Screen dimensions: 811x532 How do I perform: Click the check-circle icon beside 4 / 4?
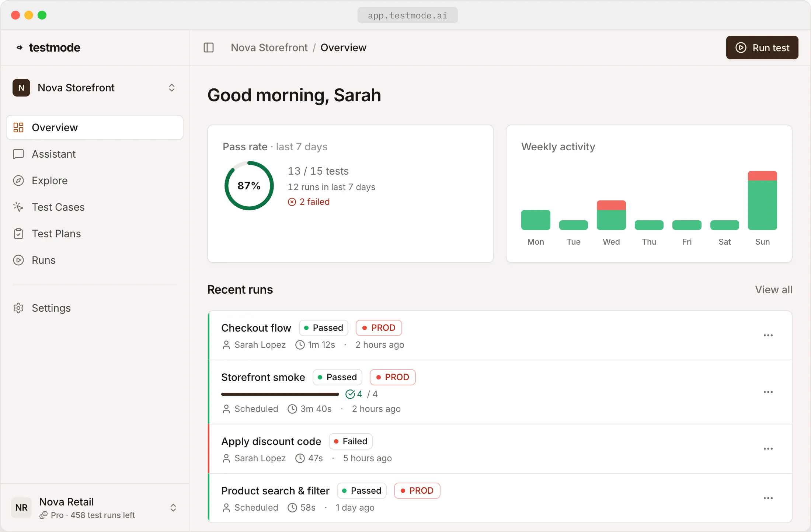point(350,394)
